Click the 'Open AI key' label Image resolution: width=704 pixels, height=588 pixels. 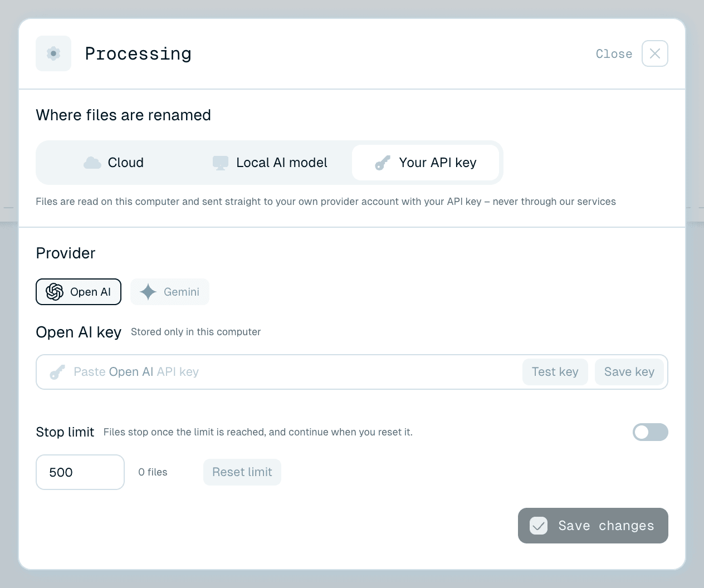coord(79,332)
